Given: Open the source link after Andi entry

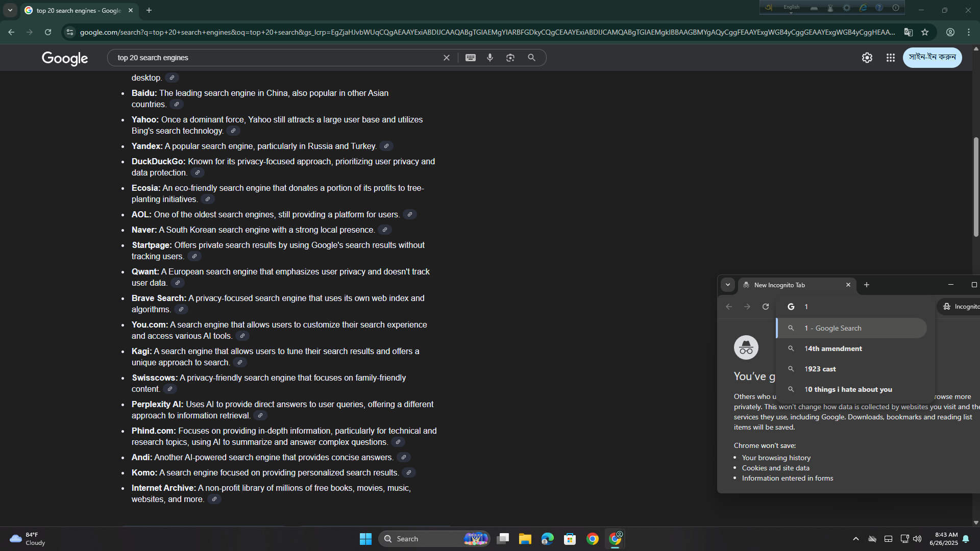Looking at the screenshot, I should (404, 457).
